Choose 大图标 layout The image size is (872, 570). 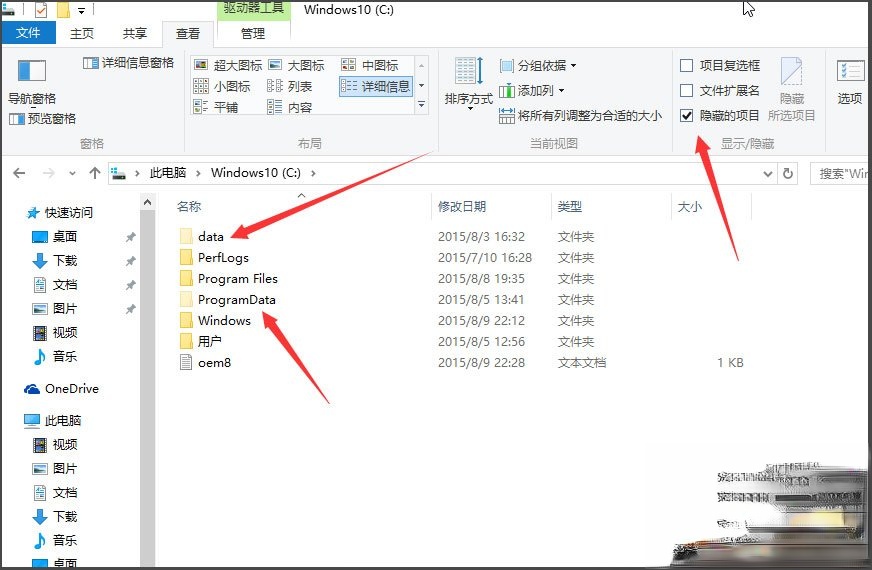pos(296,65)
